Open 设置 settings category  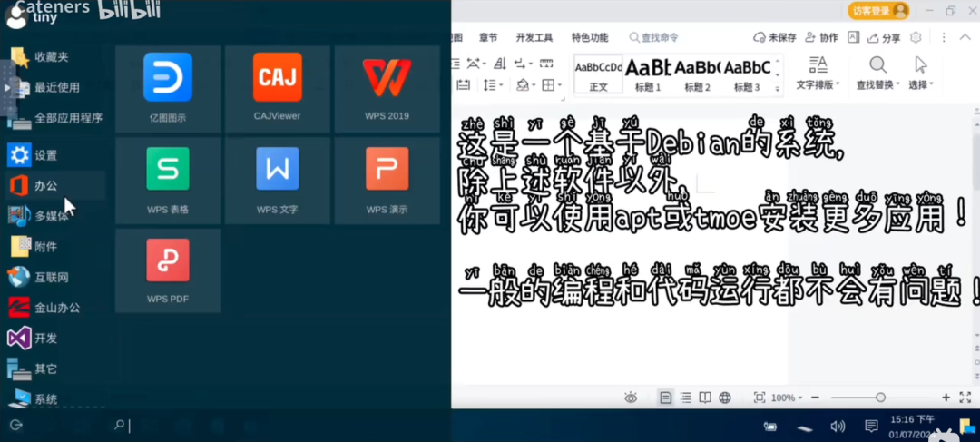point(54,155)
